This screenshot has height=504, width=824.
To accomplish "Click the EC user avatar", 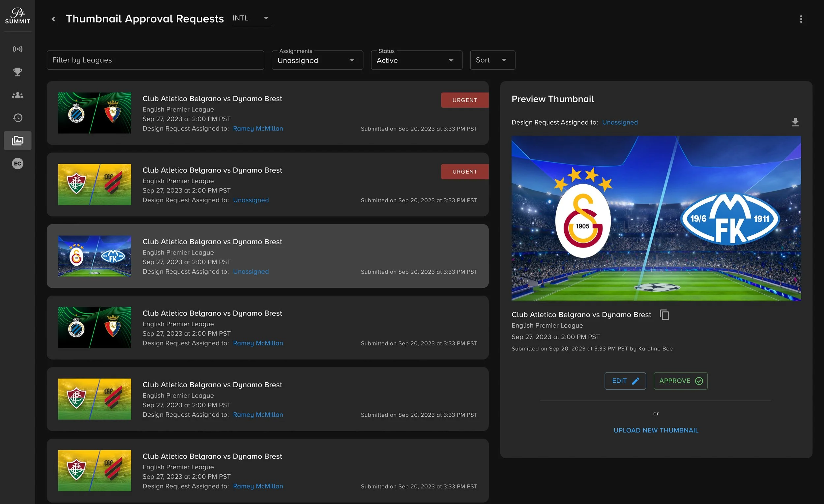I will (17, 163).
